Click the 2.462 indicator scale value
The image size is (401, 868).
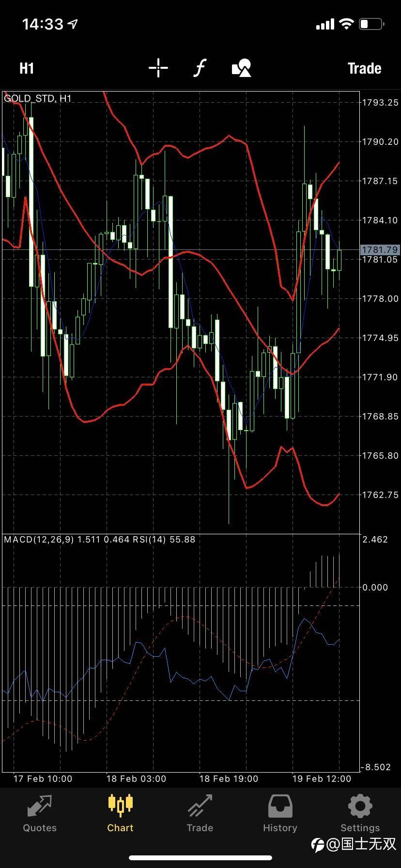(375, 540)
